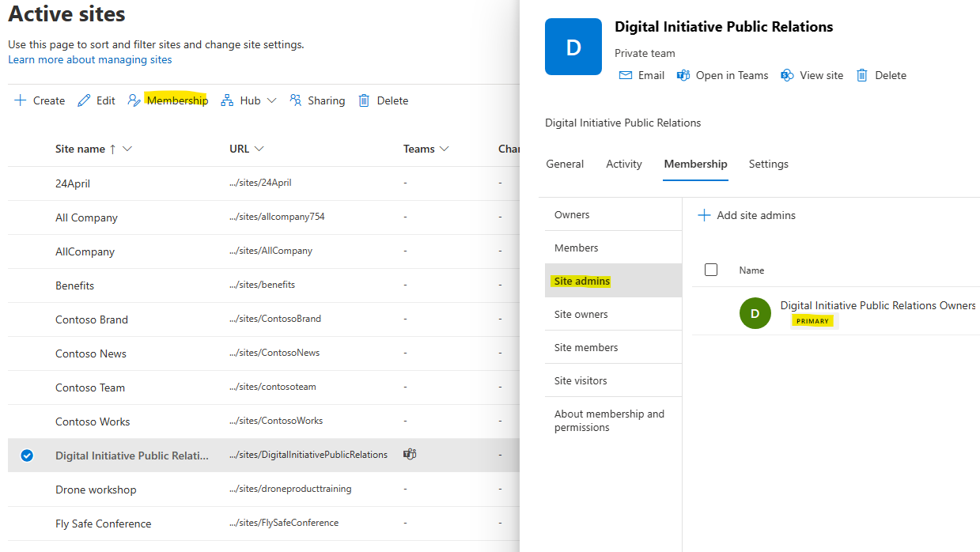Click the Name column header in panel
980x552 pixels.
pyautogui.click(x=751, y=270)
